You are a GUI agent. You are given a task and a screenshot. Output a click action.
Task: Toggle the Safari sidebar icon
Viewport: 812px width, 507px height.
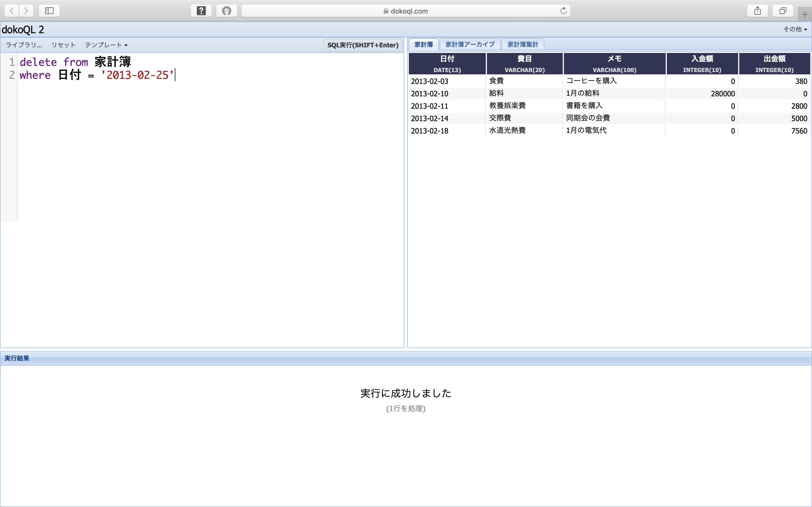49,11
